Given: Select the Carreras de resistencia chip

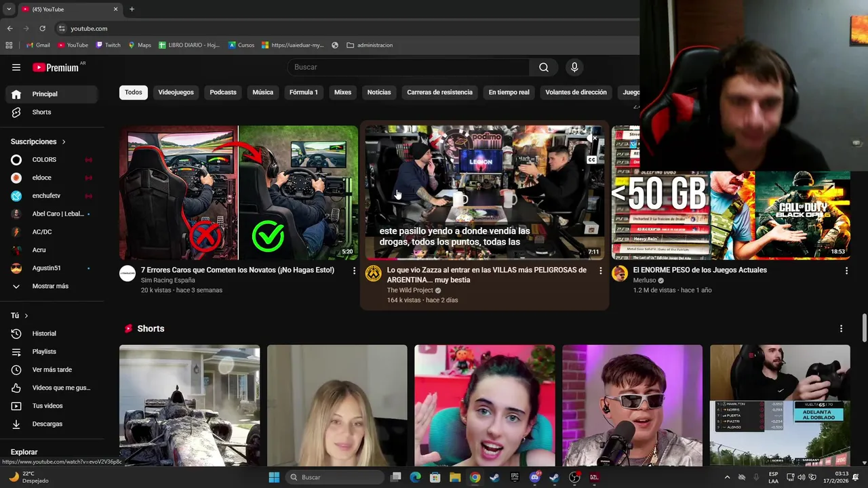Looking at the screenshot, I should [439, 92].
